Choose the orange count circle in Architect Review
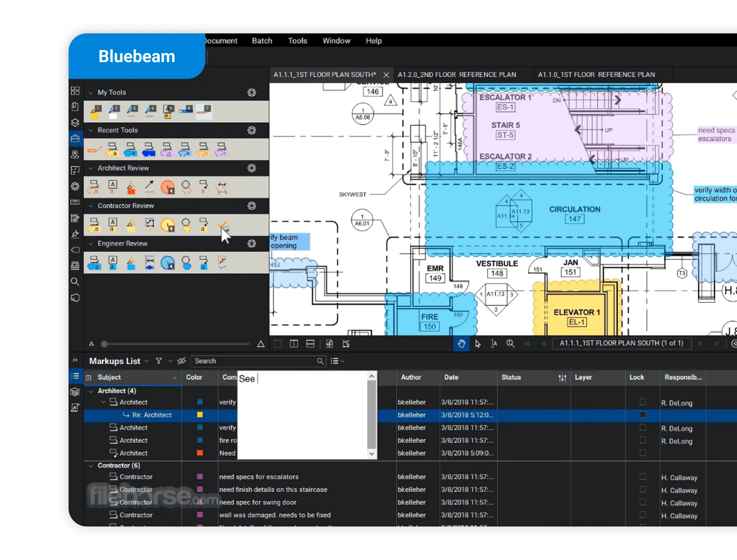This screenshot has width=737, height=560. [x=168, y=187]
